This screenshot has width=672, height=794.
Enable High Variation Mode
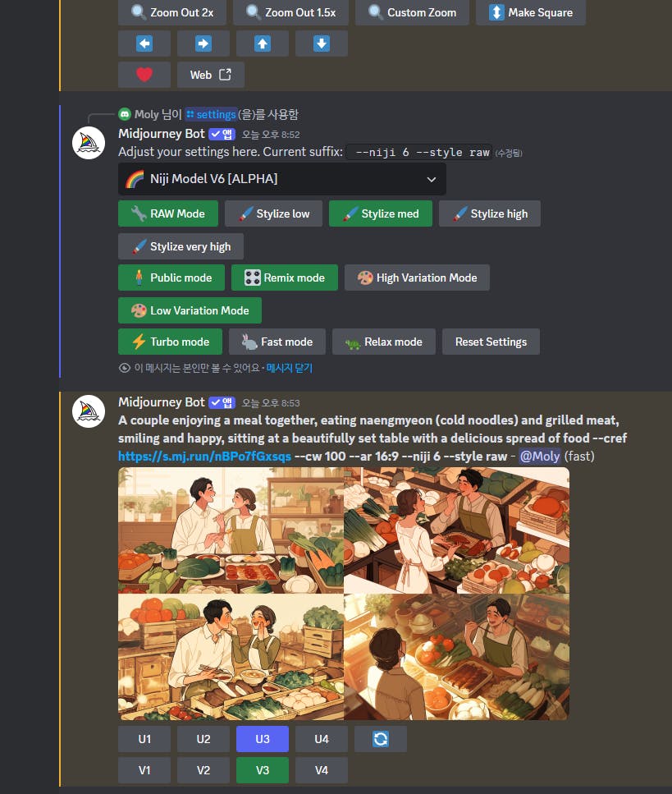[417, 278]
